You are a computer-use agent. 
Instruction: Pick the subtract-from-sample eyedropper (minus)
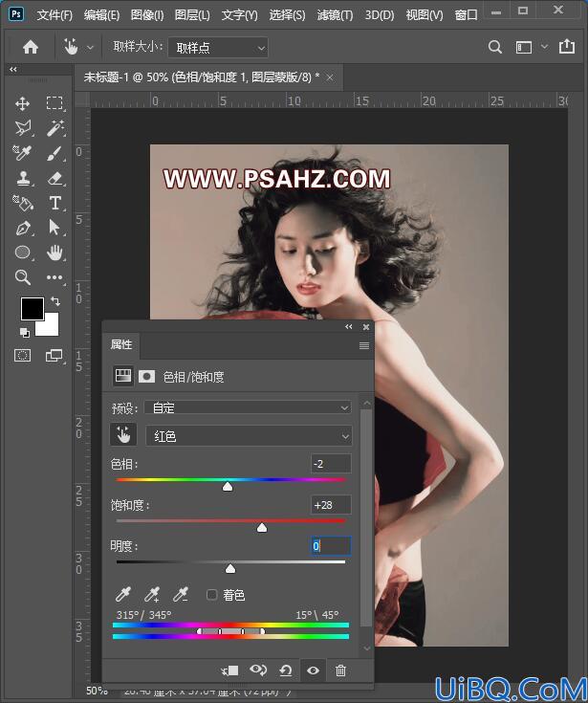[x=181, y=595]
